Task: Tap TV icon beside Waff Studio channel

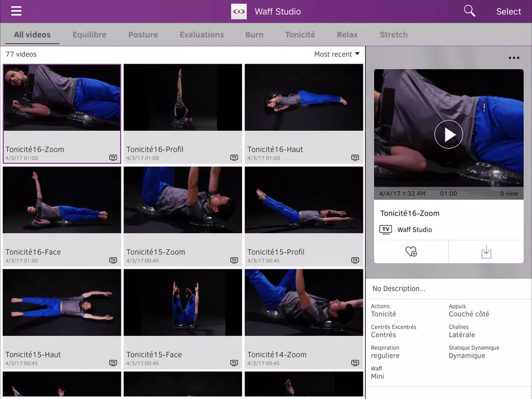Action: tap(385, 229)
